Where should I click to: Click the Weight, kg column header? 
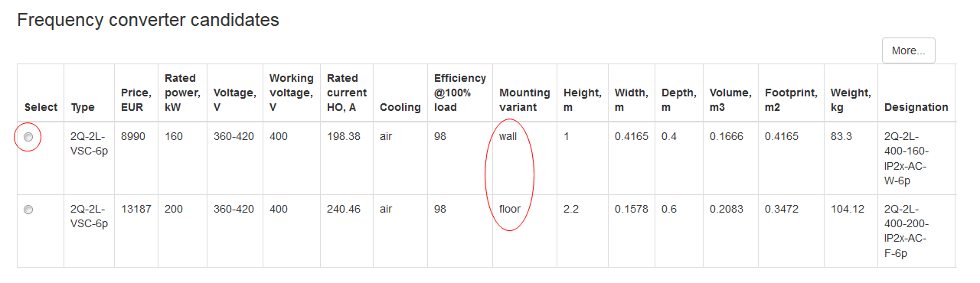(851, 99)
